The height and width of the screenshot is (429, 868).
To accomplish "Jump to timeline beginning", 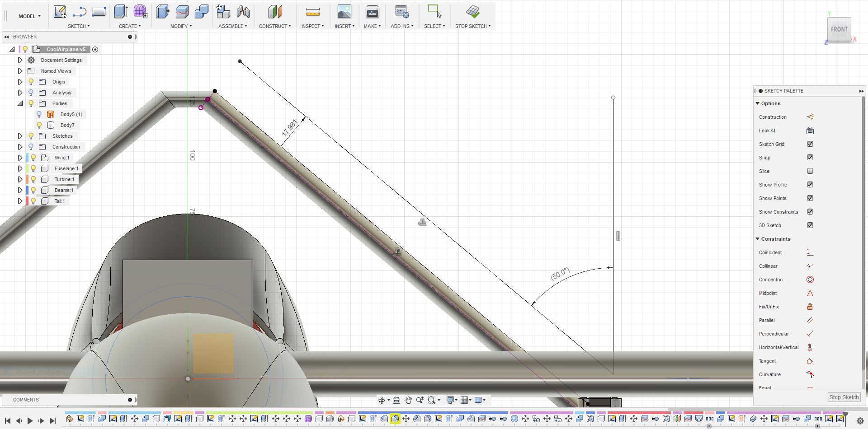I will click(8, 421).
